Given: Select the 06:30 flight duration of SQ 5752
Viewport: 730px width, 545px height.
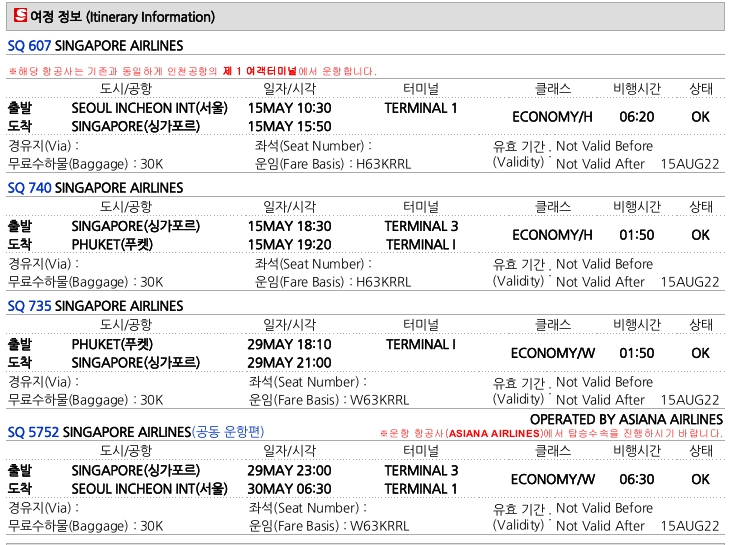Looking at the screenshot, I should (x=636, y=479).
